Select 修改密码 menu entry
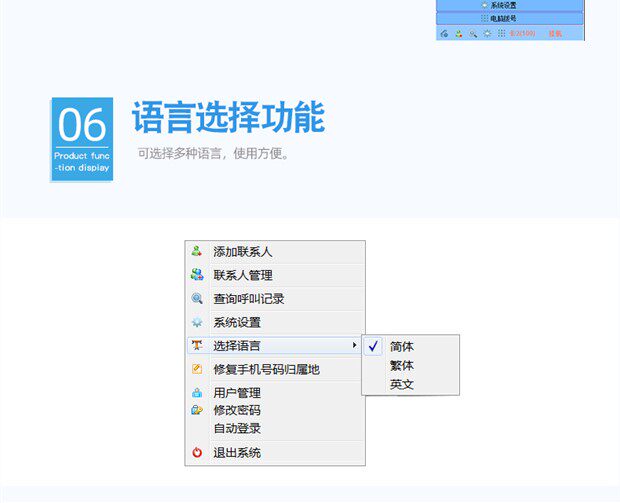620x503 pixels. click(275, 410)
